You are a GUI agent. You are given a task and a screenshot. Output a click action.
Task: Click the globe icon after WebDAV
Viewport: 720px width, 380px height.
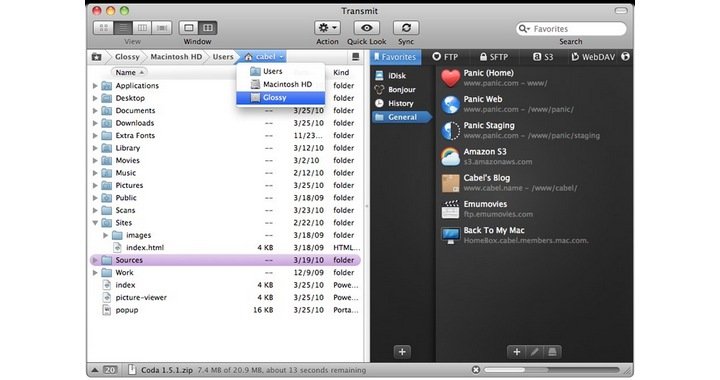pyautogui.click(x=625, y=57)
